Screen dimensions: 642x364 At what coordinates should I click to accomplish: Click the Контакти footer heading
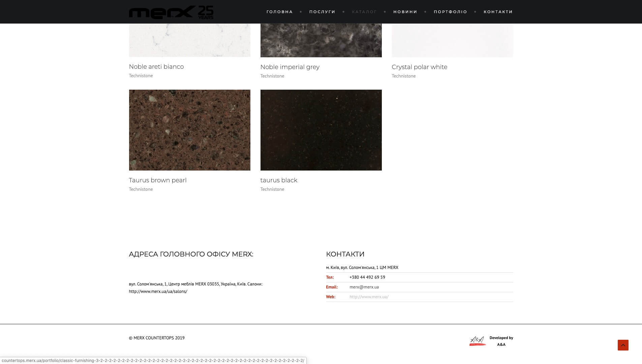[x=345, y=254]
